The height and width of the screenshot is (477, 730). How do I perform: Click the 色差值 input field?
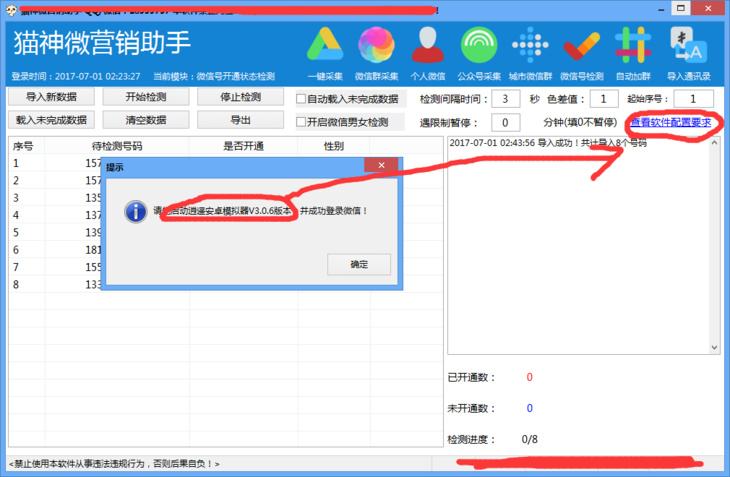point(604,99)
